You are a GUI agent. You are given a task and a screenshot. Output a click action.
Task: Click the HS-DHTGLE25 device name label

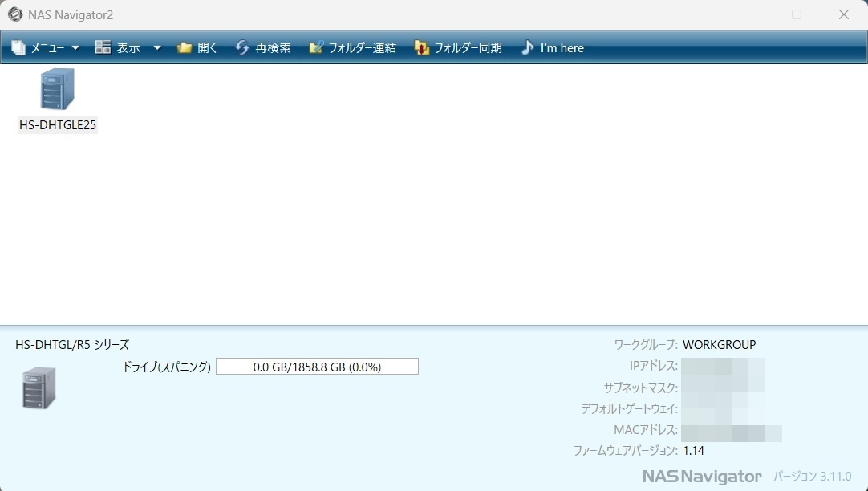(58, 125)
